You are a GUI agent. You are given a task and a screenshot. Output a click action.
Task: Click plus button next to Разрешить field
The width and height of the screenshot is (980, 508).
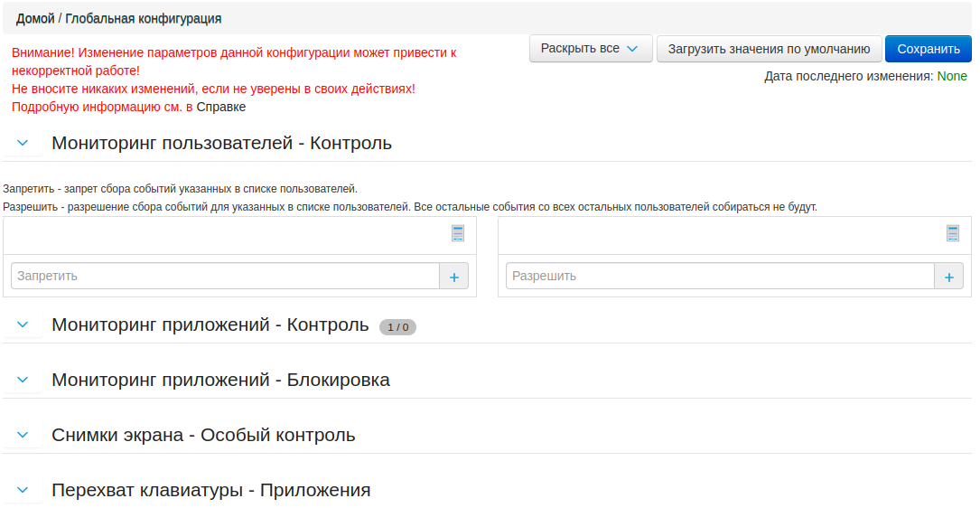pos(948,277)
